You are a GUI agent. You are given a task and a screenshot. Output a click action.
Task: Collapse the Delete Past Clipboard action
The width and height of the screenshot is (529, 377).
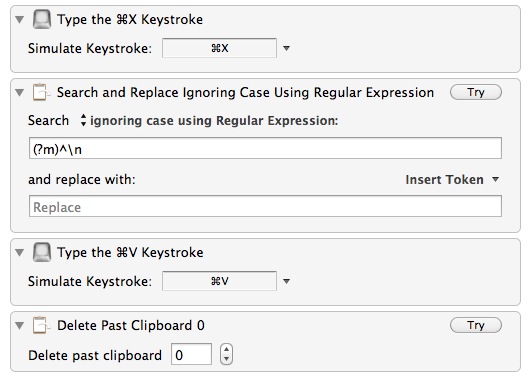(20, 325)
